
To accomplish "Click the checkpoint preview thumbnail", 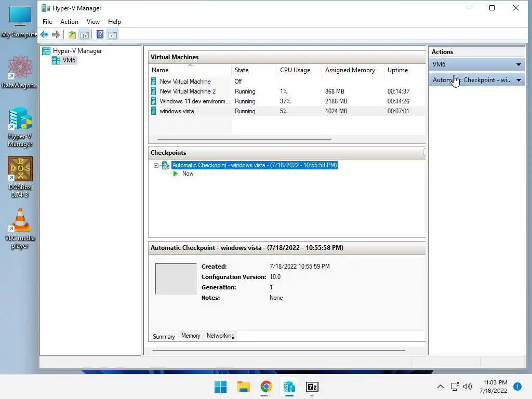I will pyautogui.click(x=176, y=278).
